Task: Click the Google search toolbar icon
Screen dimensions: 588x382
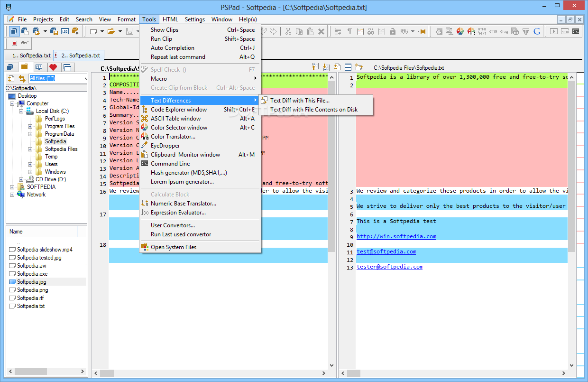Action: (x=537, y=31)
